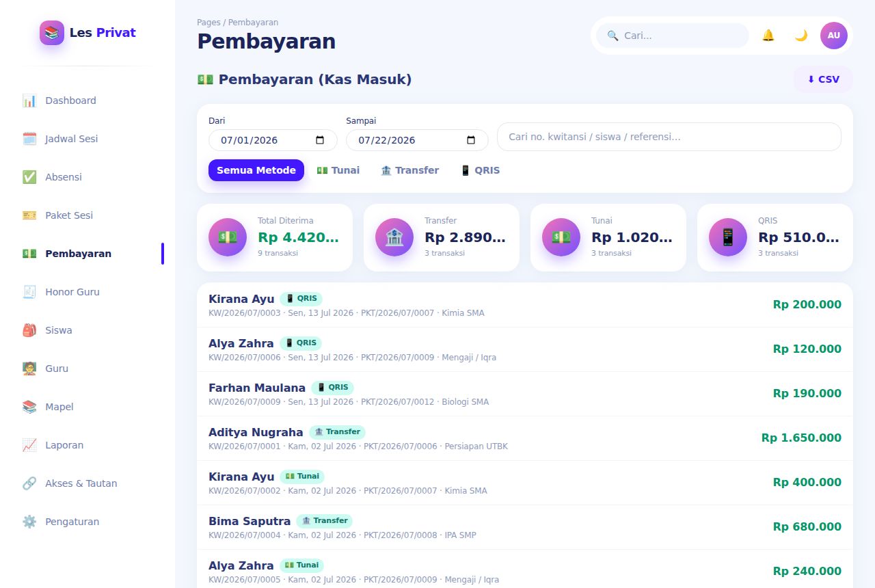Image resolution: width=875 pixels, height=588 pixels.
Task: Click the Total Diterima amount Rp 4.420…
Action: (x=299, y=237)
